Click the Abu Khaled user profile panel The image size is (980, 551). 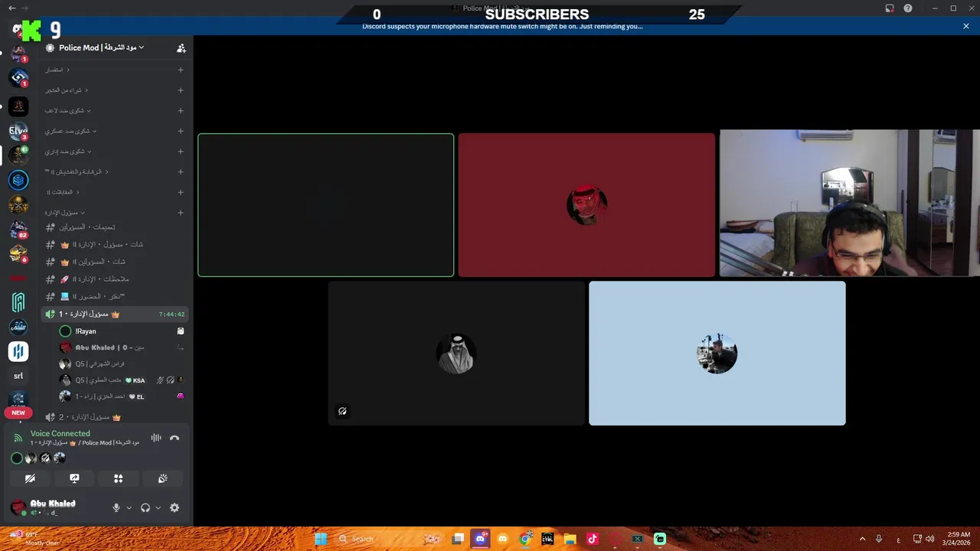[x=54, y=508]
